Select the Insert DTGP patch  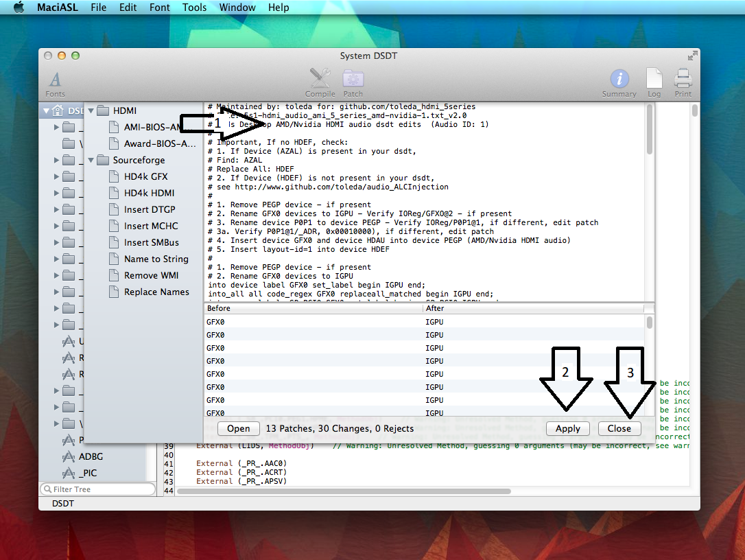[x=150, y=209]
